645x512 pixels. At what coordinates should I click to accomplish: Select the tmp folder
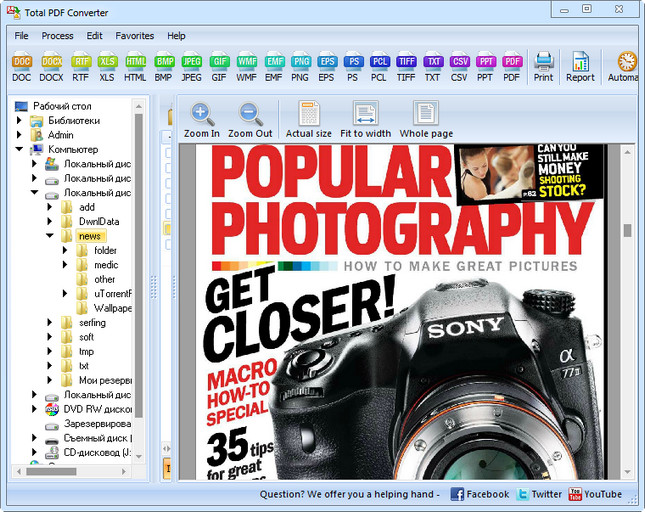point(86,351)
